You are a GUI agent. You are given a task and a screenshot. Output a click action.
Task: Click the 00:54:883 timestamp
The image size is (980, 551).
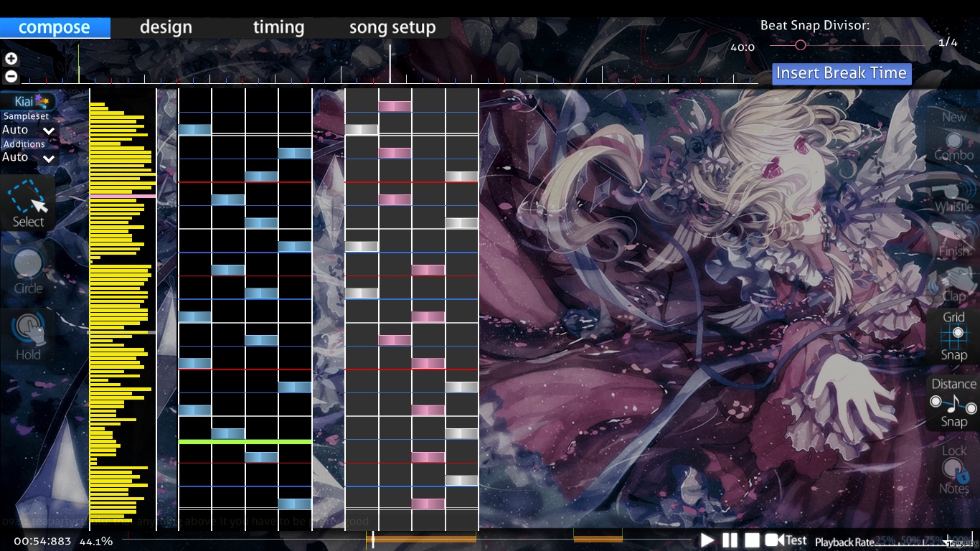(x=42, y=541)
